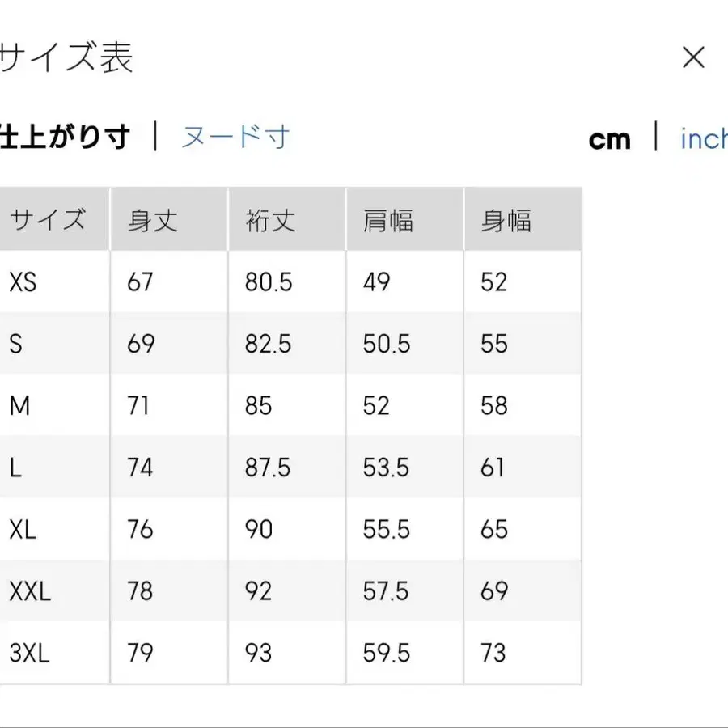Select the XL size row label
The image size is (728, 728).
pyautogui.click(x=23, y=529)
